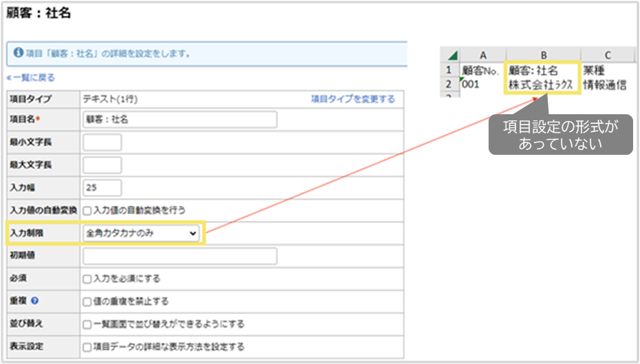This screenshot has height=364, width=640.
Task: Click the help icon next to 重複
Action: [x=35, y=301]
